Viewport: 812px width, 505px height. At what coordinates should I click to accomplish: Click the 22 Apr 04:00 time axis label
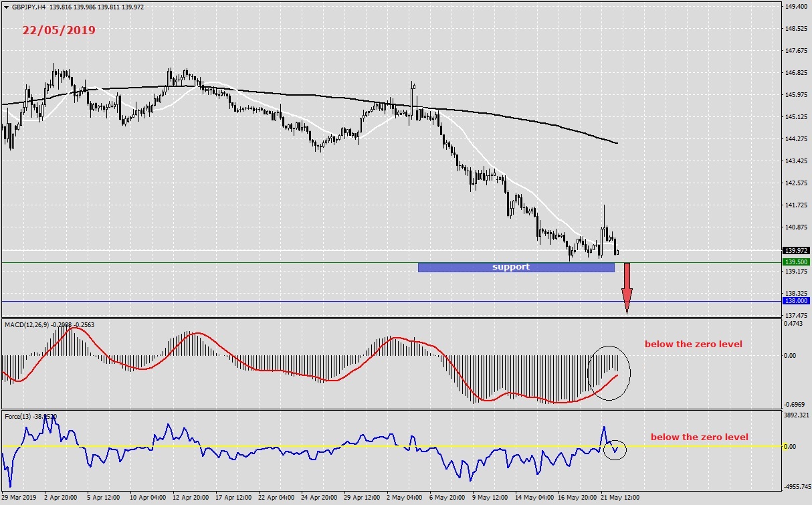(x=276, y=498)
